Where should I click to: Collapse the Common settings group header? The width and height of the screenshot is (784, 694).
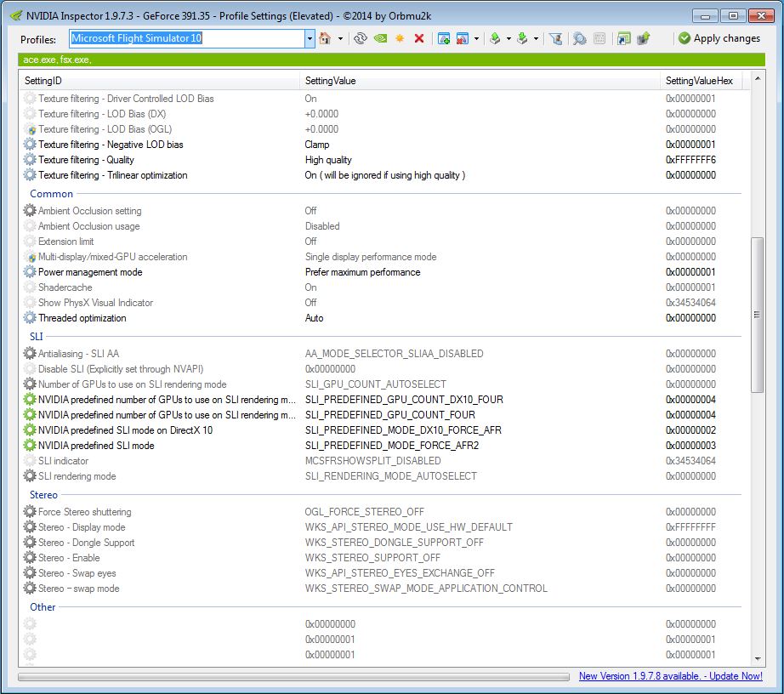click(x=52, y=194)
